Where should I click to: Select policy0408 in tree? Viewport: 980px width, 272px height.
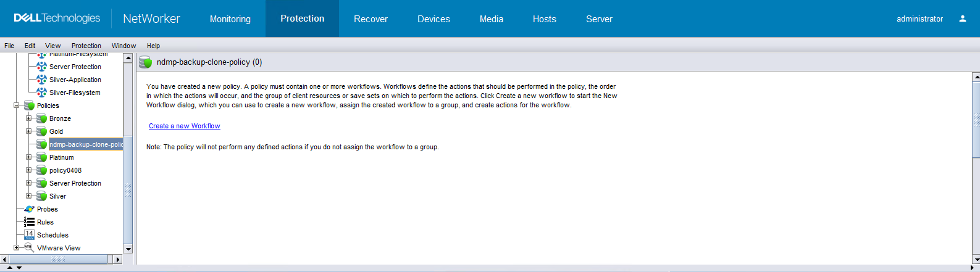point(65,170)
